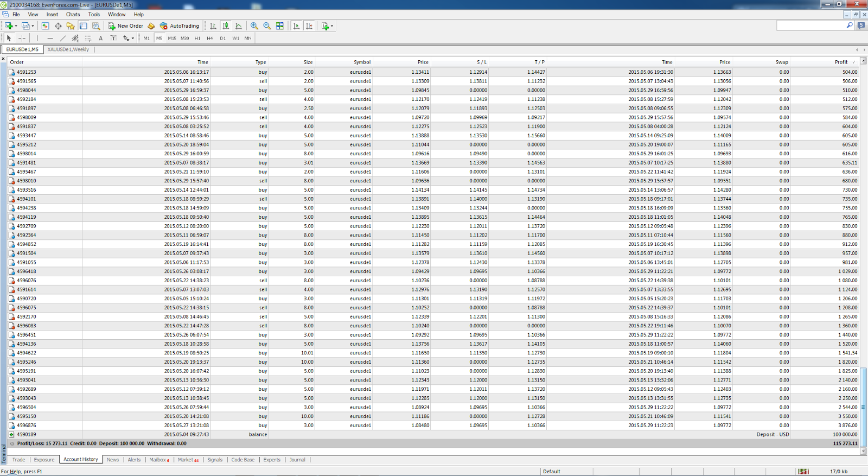Screen dimensions: 868x476
Task: Open the Market tab
Action: pyautogui.click(x=188, y=460)
